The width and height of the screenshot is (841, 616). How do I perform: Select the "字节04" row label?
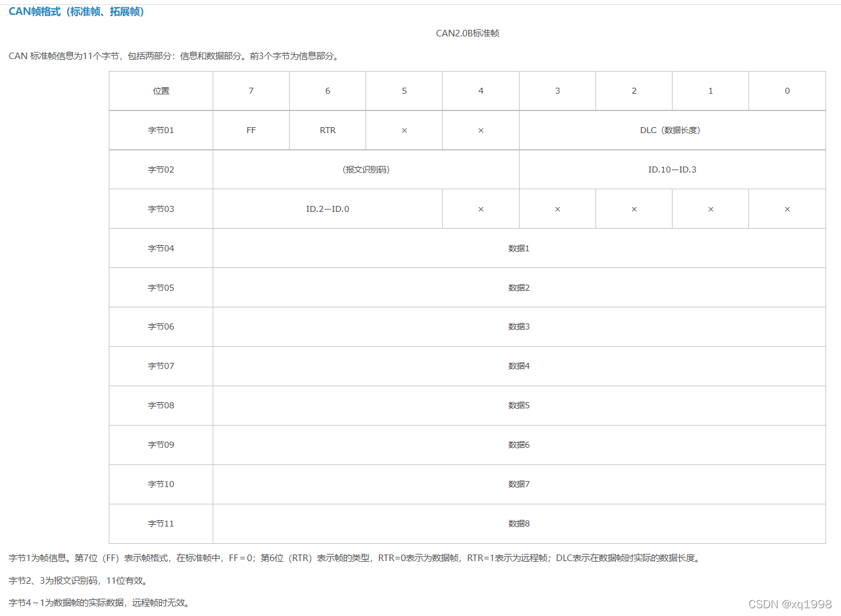pyautogui.click(x=161, y=248)
